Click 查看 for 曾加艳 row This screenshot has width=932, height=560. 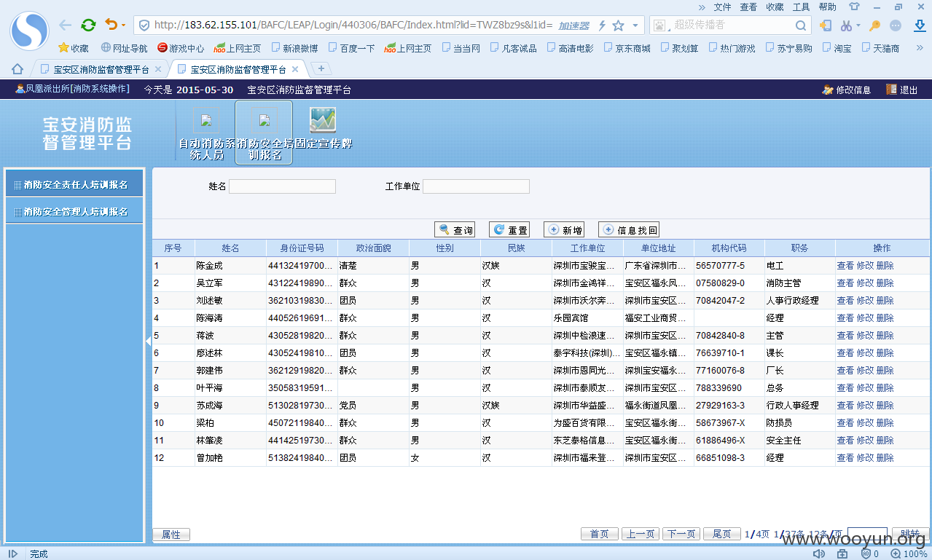click(845, 458)
